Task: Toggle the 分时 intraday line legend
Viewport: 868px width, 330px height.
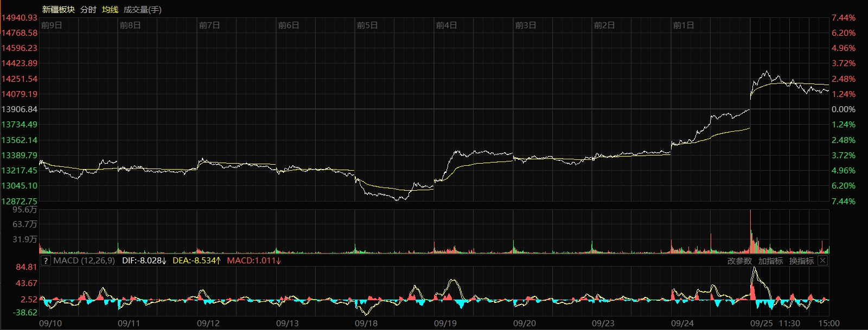Action: (88, 10)
